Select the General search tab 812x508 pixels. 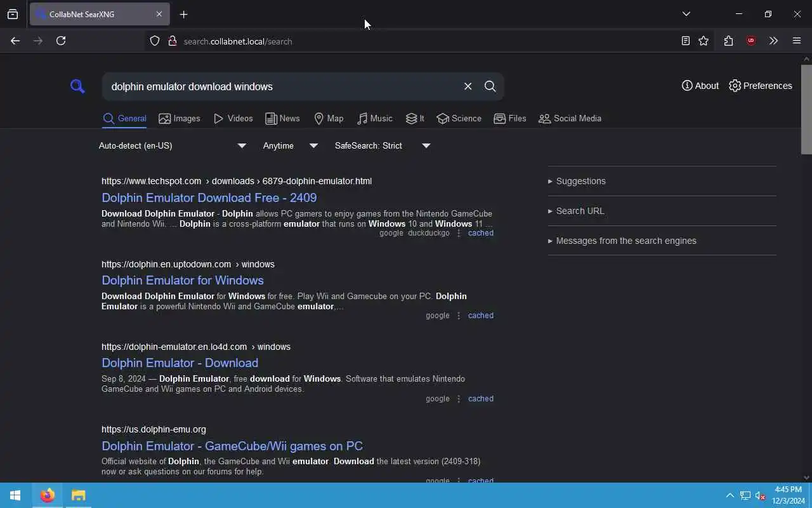(x=124, y=119)
